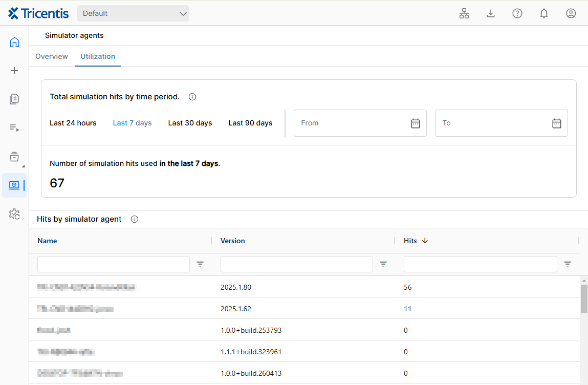The width and height of the screenshot is (588, 385).
Task: Click the Version column filter text field
Action: click(296, 264)
